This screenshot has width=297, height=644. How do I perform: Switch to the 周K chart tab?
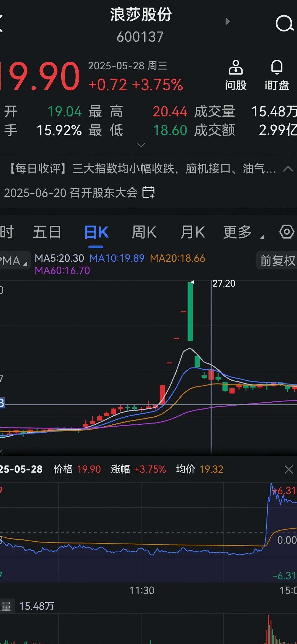(144, 232)
